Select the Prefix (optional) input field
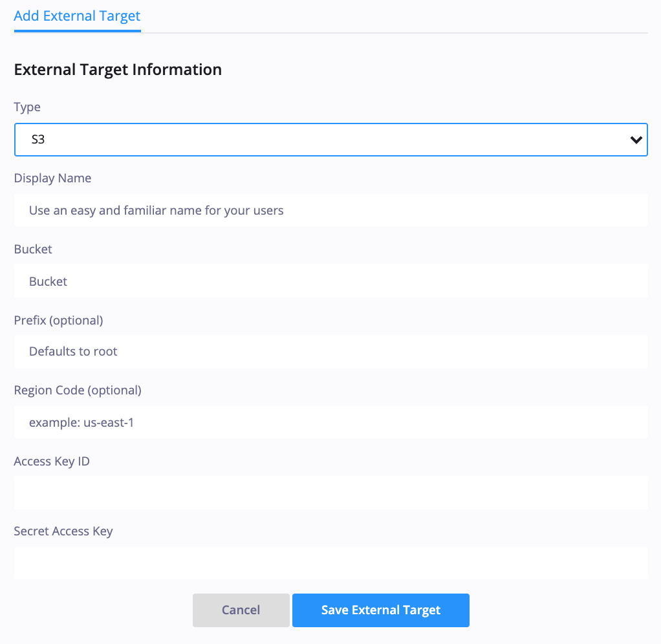Image resolution: width=661 pixels, height=644 pixels. point(331,352)
